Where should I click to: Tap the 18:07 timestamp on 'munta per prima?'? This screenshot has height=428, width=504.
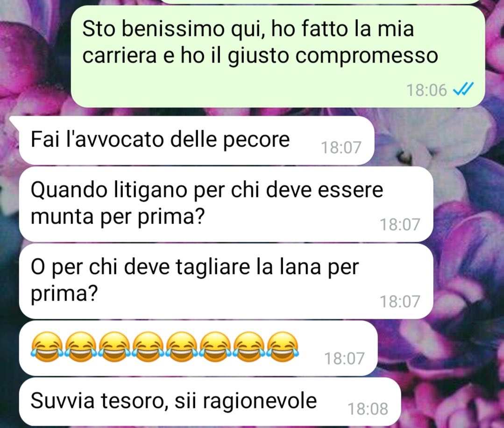400,225
